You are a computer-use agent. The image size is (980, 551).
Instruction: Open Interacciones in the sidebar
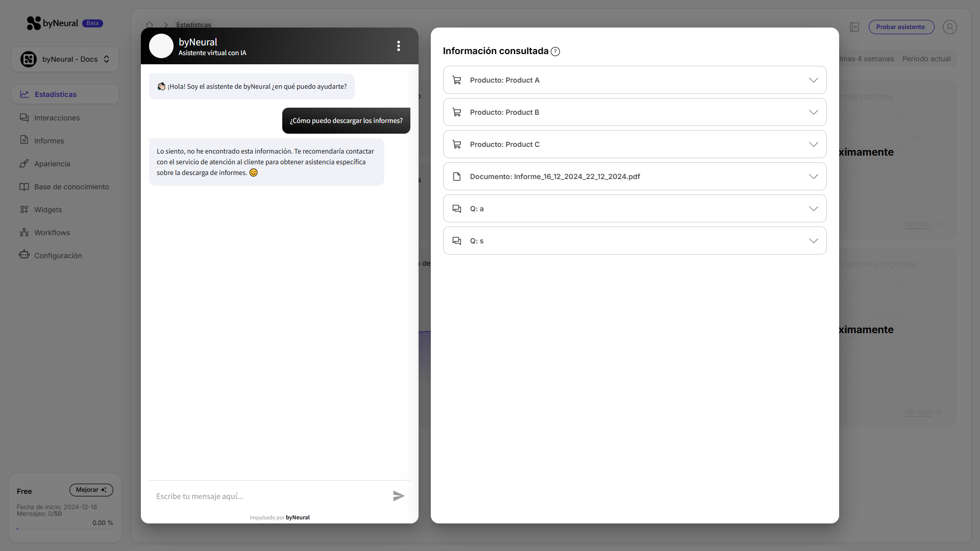(x=57, y=118)
